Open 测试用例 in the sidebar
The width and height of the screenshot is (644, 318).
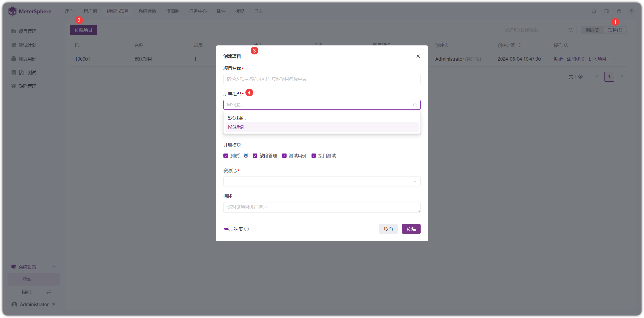(x=24, y=59)
